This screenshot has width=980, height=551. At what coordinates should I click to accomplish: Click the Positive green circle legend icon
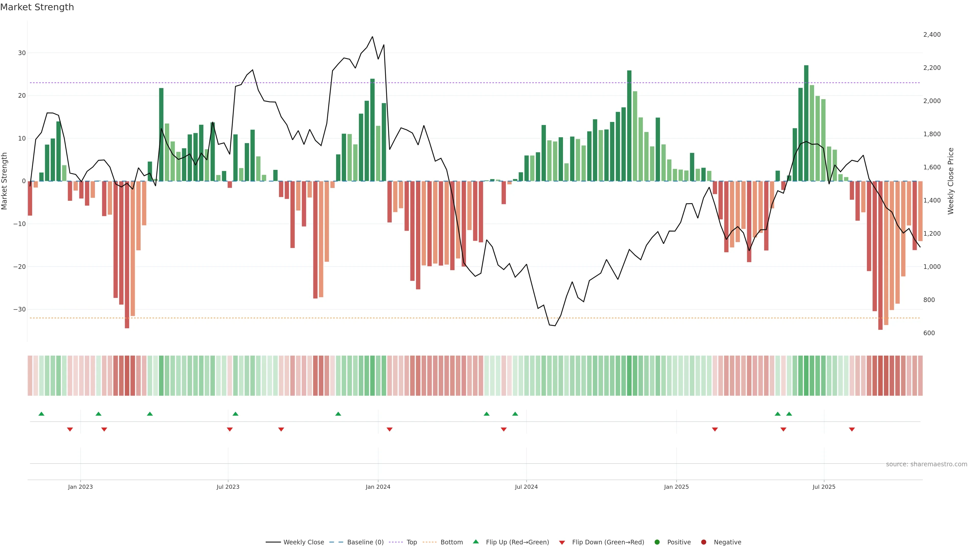coord(657,542)
